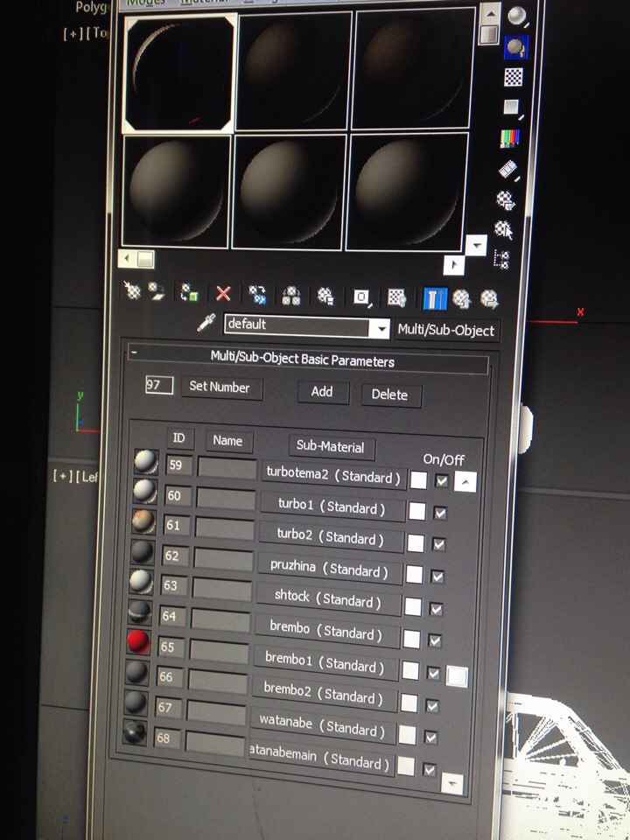Pick material with the eyedropper icon
630x840 pixels.
[x=206, y=323]
